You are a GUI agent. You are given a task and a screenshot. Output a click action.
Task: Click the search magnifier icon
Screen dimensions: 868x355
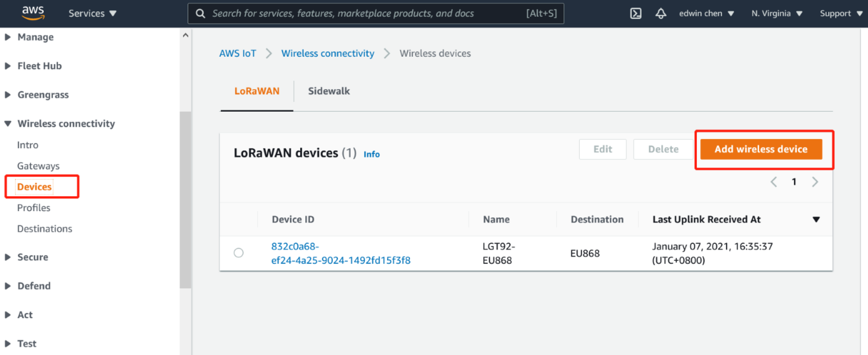(200, 13)
